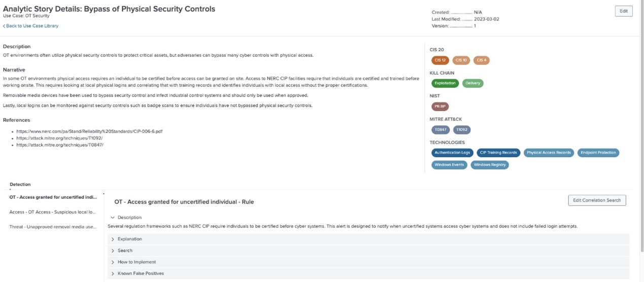Open 'Access - OT Access - Suspicious local' detection
Image resolution: width=644 pixels, height=282 pixels.
click(x=53, y=212)
